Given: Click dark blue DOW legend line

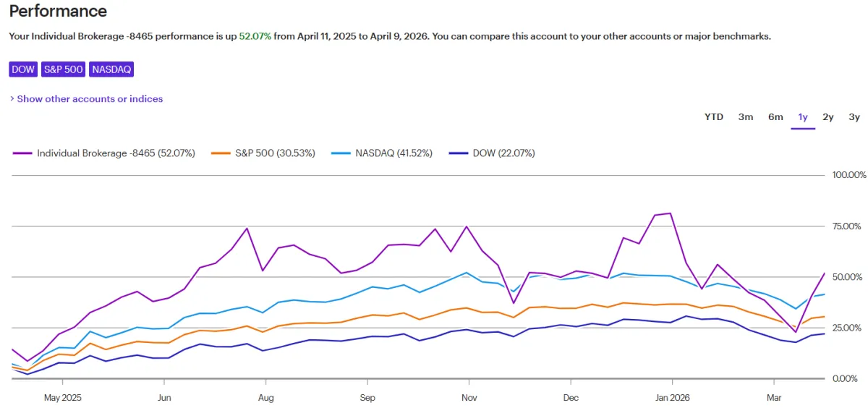Looking at the screenshot, I should click(459, 153).
